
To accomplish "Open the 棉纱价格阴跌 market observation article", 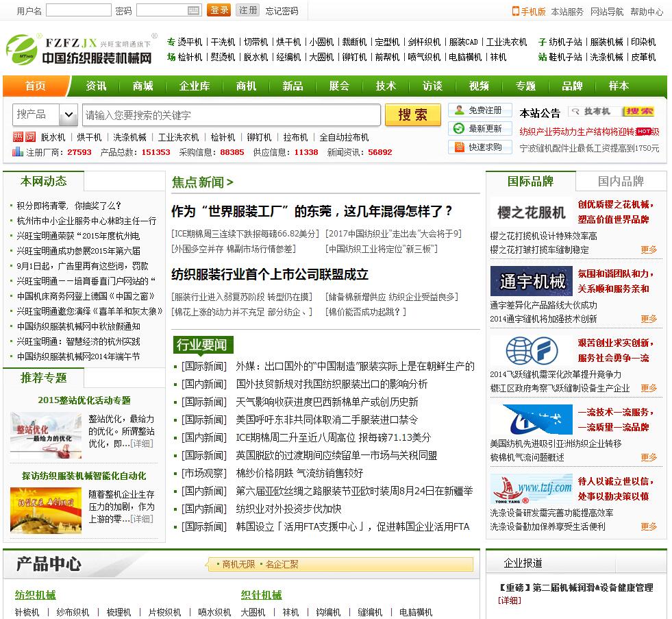I will tap(299, 473).
